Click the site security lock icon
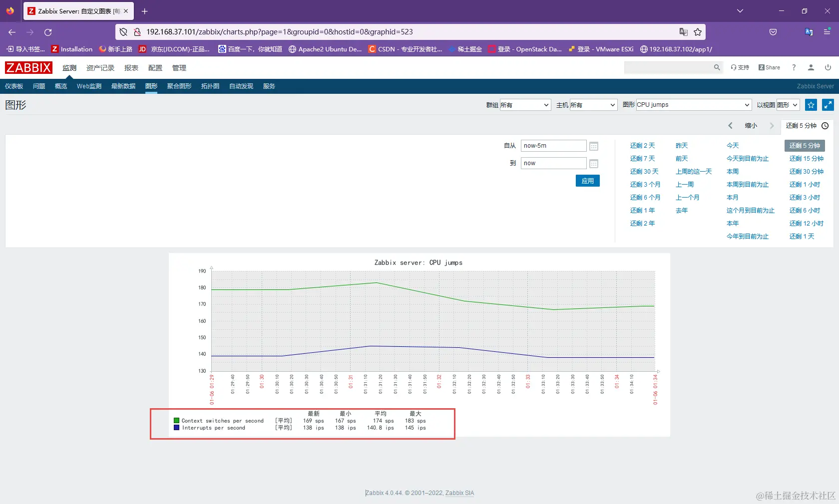 [x=137, y=32]
